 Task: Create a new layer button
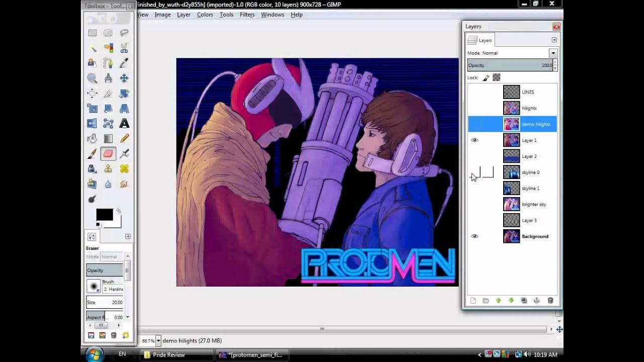(x=473, y=301)
